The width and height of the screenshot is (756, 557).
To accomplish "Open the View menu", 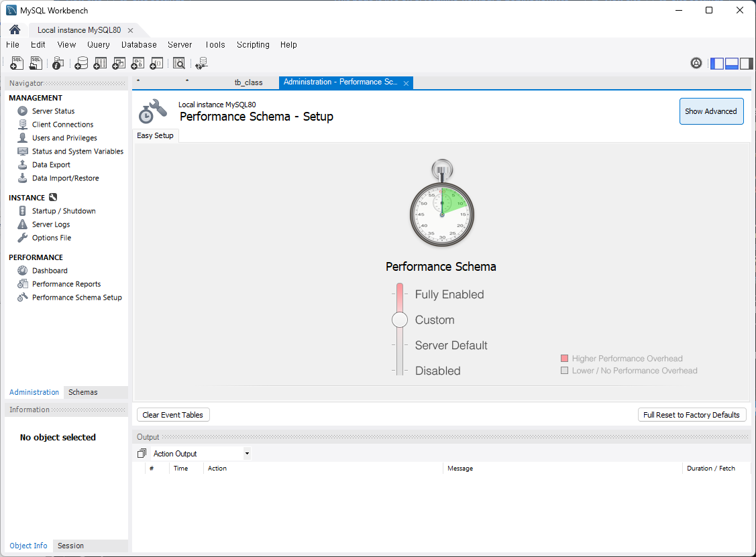I will (66, 45).
